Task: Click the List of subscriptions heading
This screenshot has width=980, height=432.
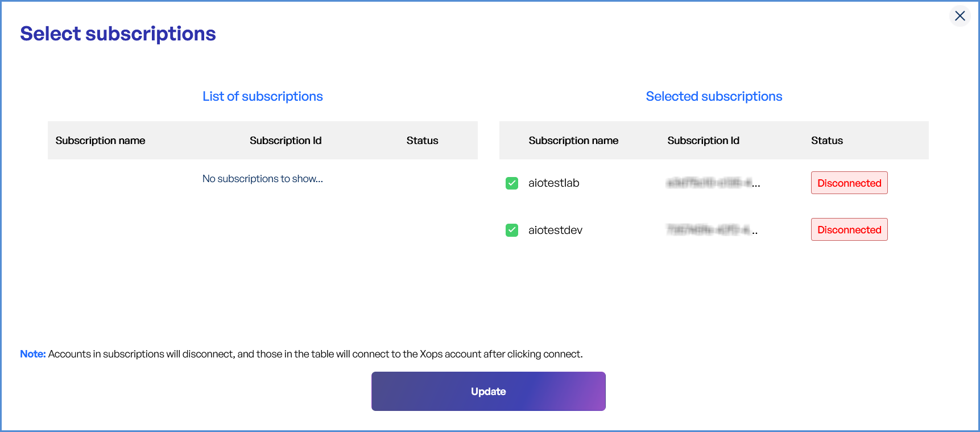Action: click(263, 97)
